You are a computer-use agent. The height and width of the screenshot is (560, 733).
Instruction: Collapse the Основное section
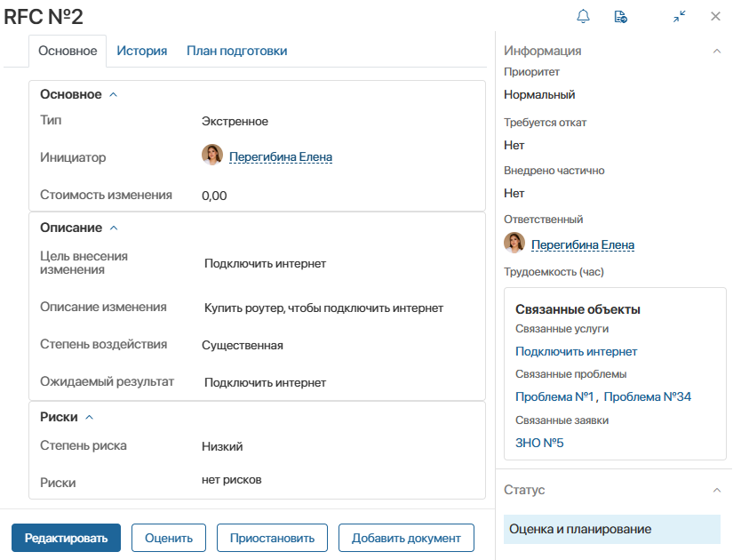tap(113, 95)
